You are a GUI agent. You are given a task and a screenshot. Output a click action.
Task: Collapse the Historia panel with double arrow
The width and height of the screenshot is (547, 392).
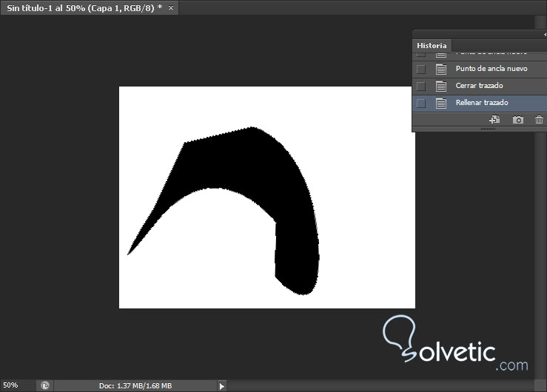pyautogui.click(x=545, y=34)
